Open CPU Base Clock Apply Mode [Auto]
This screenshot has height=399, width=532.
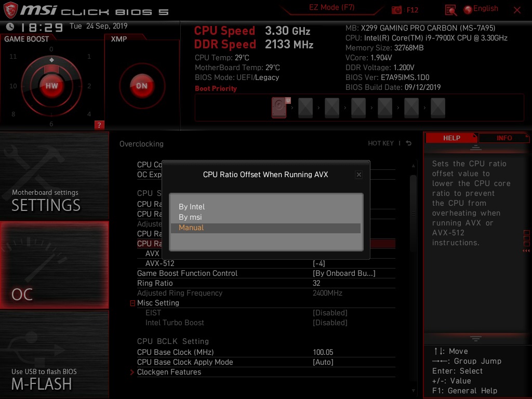(323, 362)
